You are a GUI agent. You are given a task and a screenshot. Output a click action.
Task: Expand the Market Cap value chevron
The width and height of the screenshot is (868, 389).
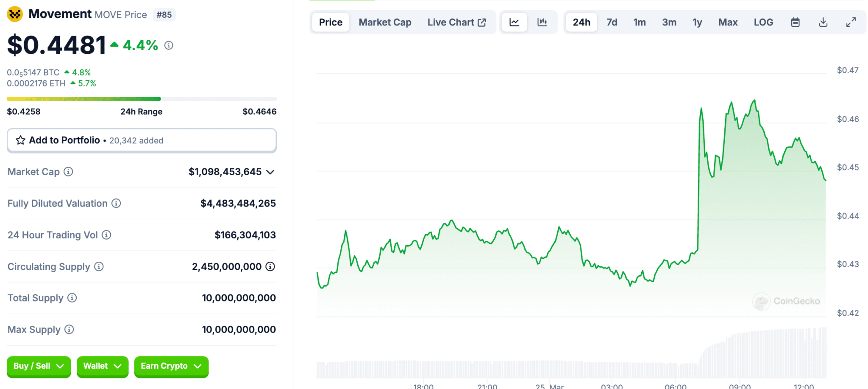coord(270,172)
